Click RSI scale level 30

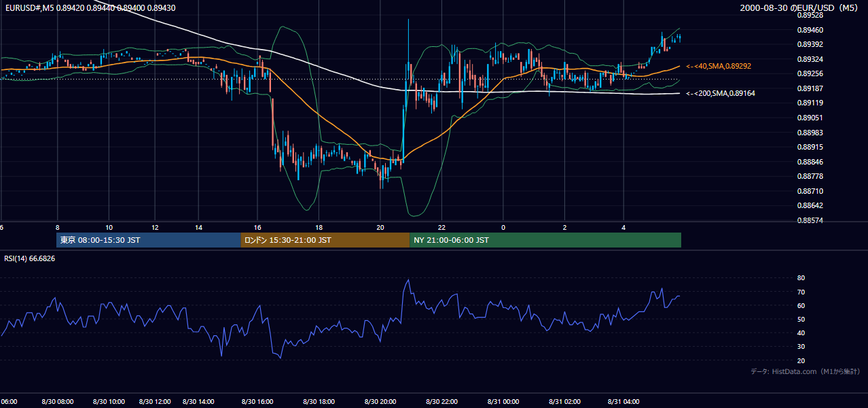point(801,346)
